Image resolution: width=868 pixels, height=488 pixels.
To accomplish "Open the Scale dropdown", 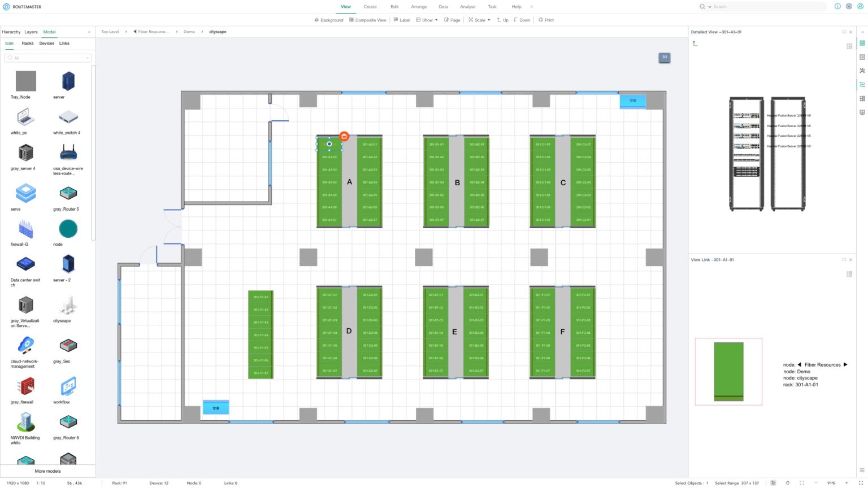I will 479,20.
